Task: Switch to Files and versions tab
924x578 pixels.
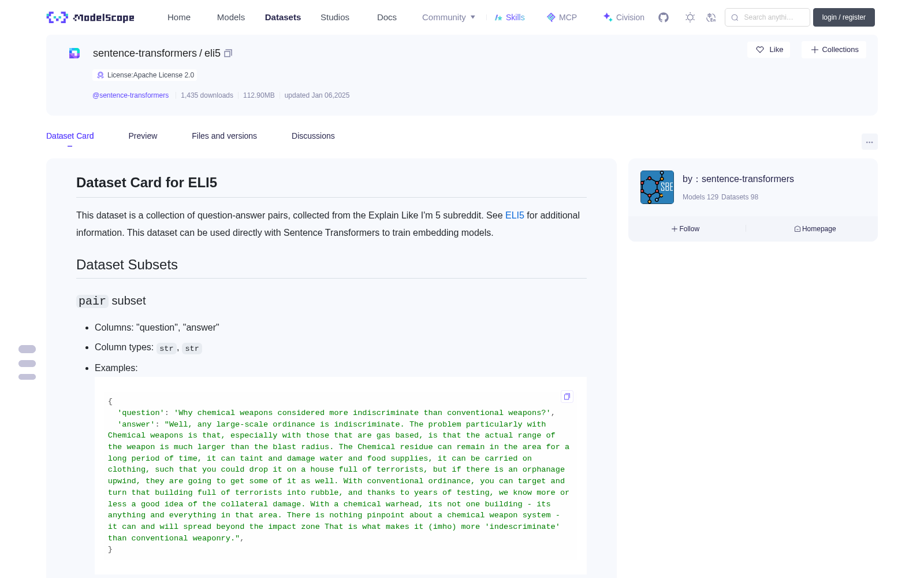Action: 224,136
